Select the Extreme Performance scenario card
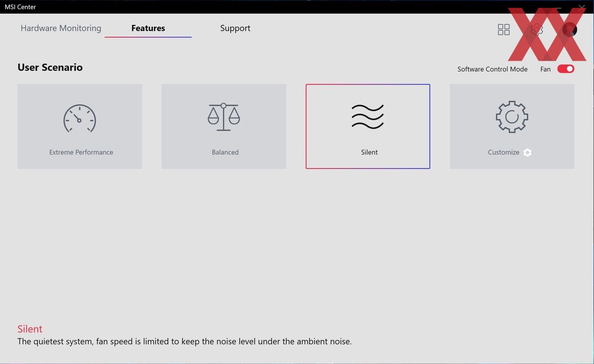Viewport: 594px width, 364px height. [x=79, y=126]
